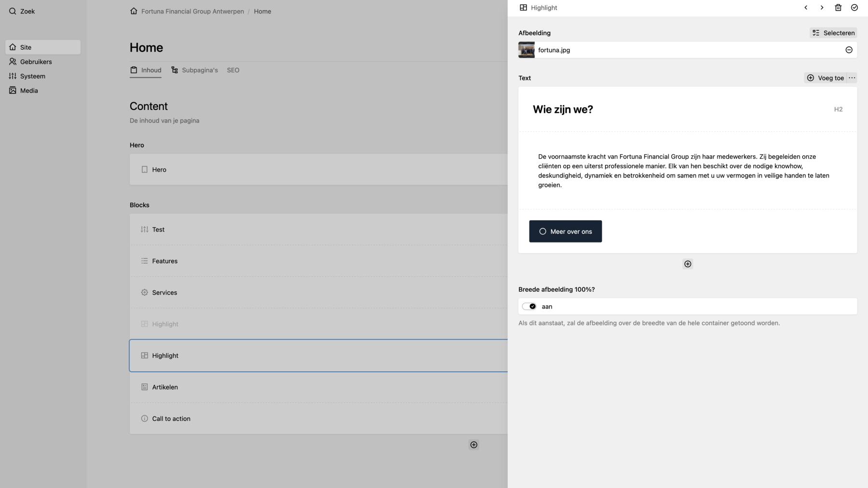This screenshot has height=488, width=868.
Task: Confirm changes with the checkmark icon
Action: pyautogui.click(x=854, y=7)
